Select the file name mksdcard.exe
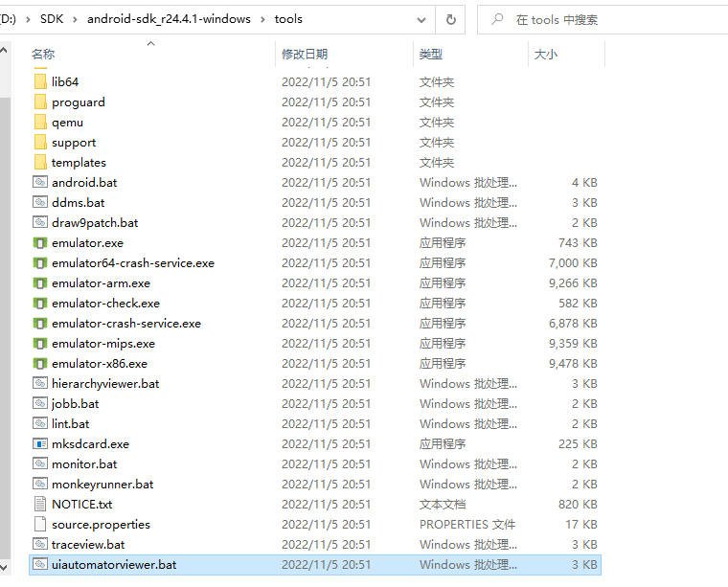This screenshot has height=587, width=728. [90, 444]
